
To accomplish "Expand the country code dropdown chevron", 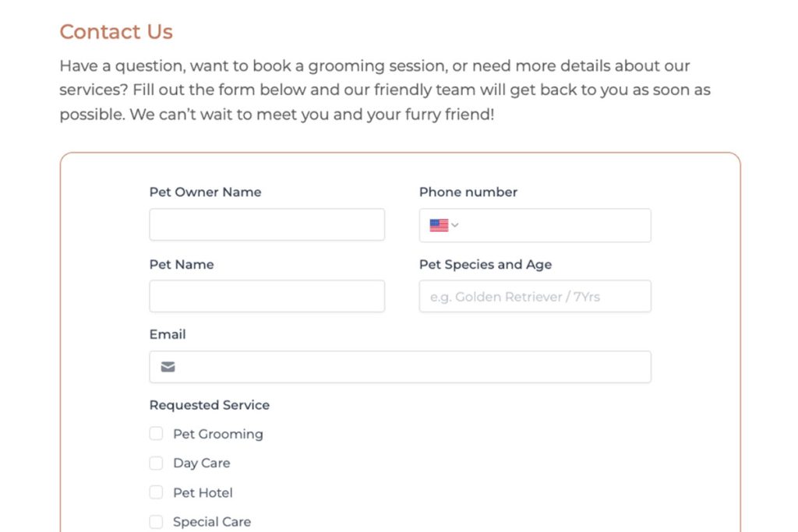I will (x=455, y=225).
